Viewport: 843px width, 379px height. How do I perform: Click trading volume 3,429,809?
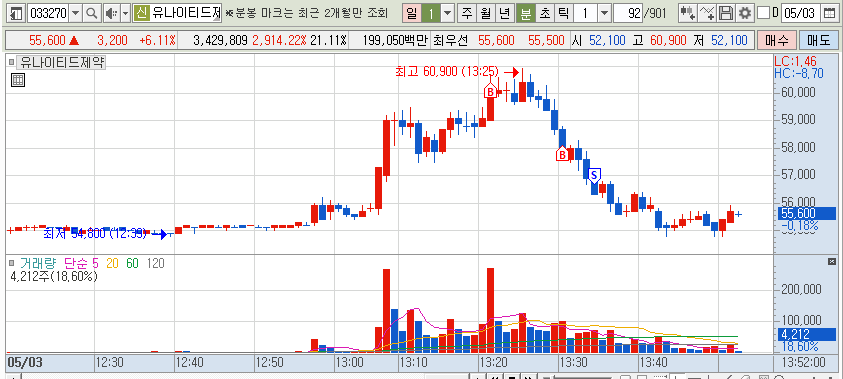(x=219, y=40)
